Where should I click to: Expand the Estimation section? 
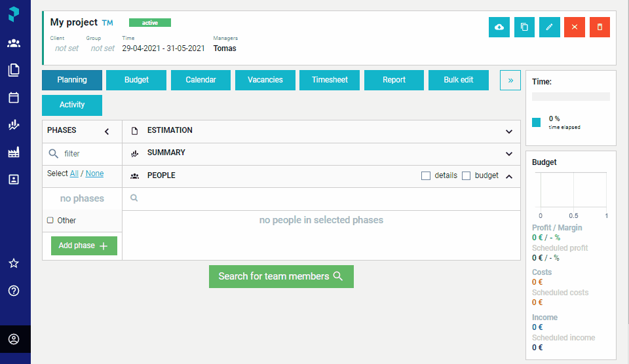[508, 132]
